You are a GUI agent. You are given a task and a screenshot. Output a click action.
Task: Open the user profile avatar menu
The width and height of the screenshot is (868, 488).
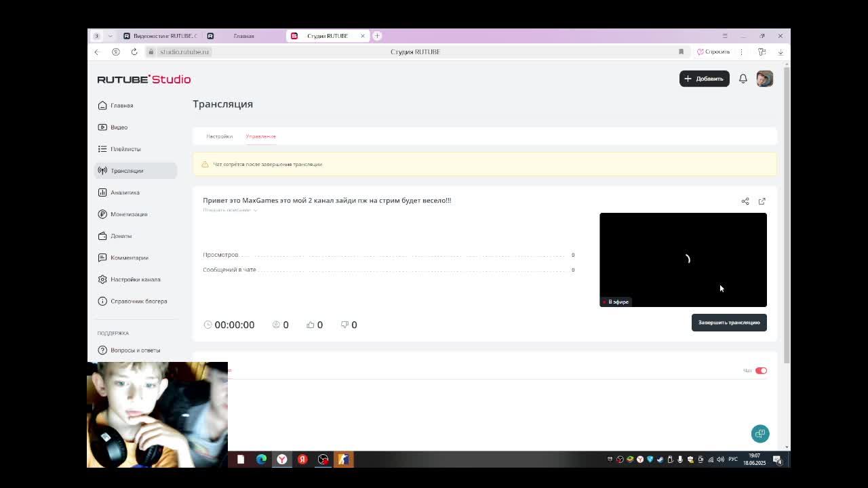pos(764,79)
